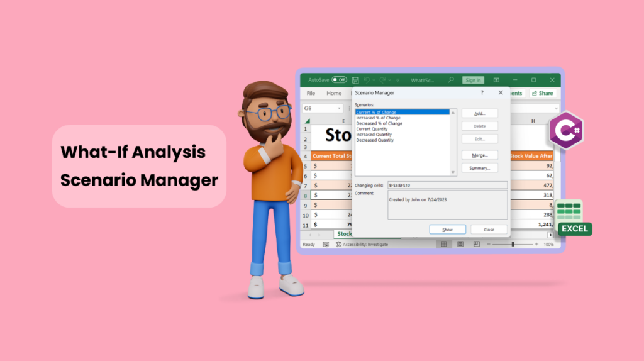Click the Save floppy disk icon
The image size is (644, 361).
[x=355, y=80]
